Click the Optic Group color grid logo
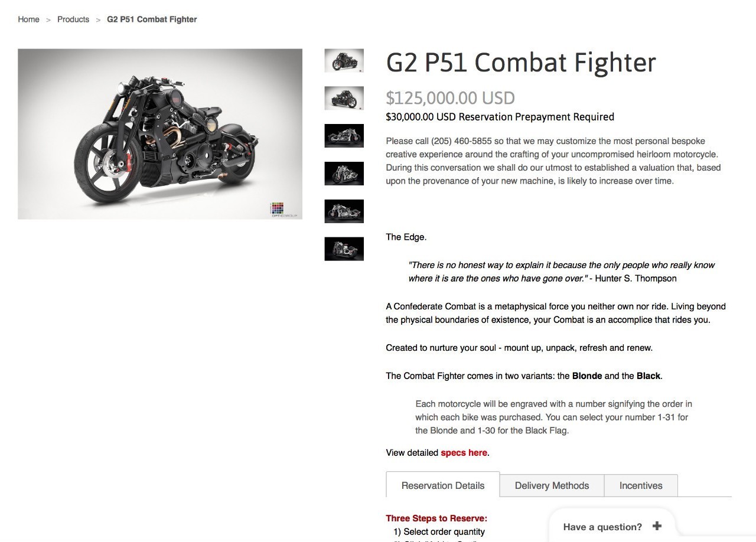This screenshot has width=756, height=542. 277,209
